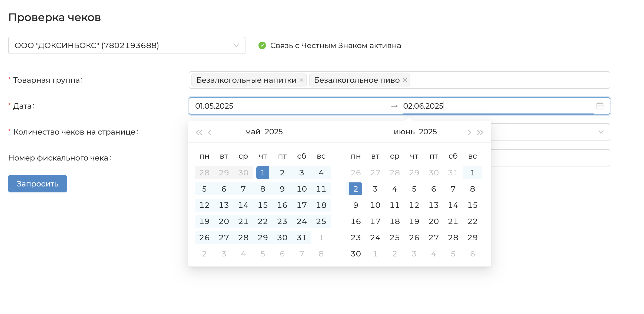The image size is (644, 314).
Task: Remove the Безалкогольное пиво tag
Action: pos(405,80)
